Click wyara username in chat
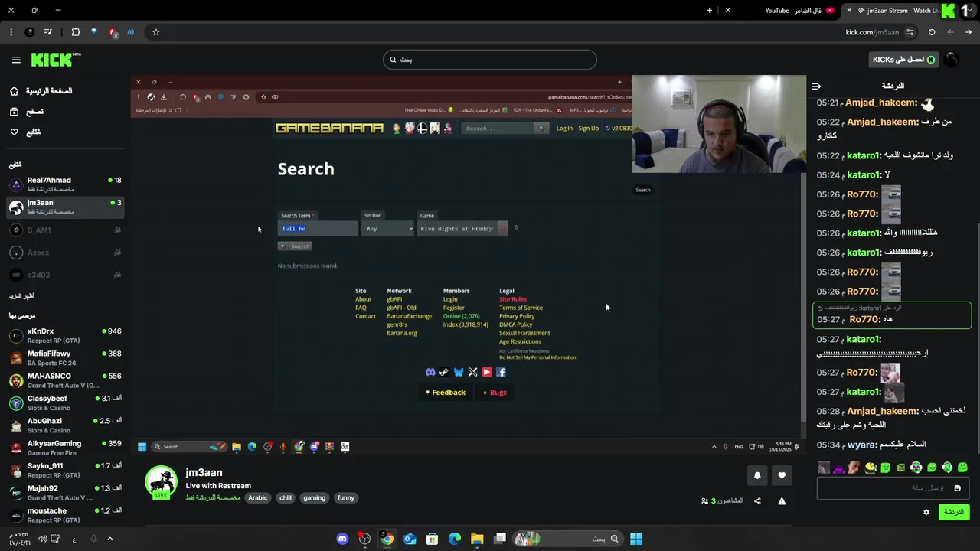The height and width of the screenshot is (551, 980). [861, 445]
